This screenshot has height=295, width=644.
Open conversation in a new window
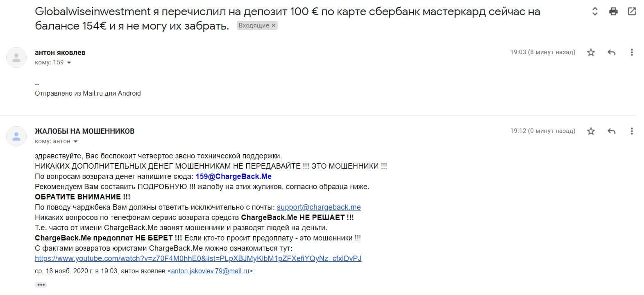coord(632,11)
